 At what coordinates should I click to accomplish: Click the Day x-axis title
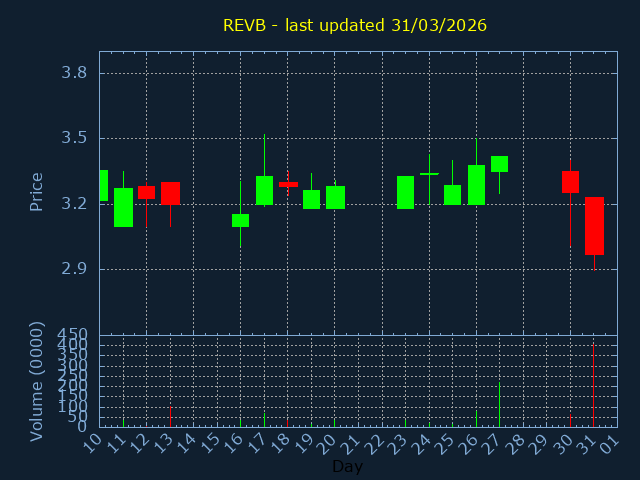click(x=347, y=466)
